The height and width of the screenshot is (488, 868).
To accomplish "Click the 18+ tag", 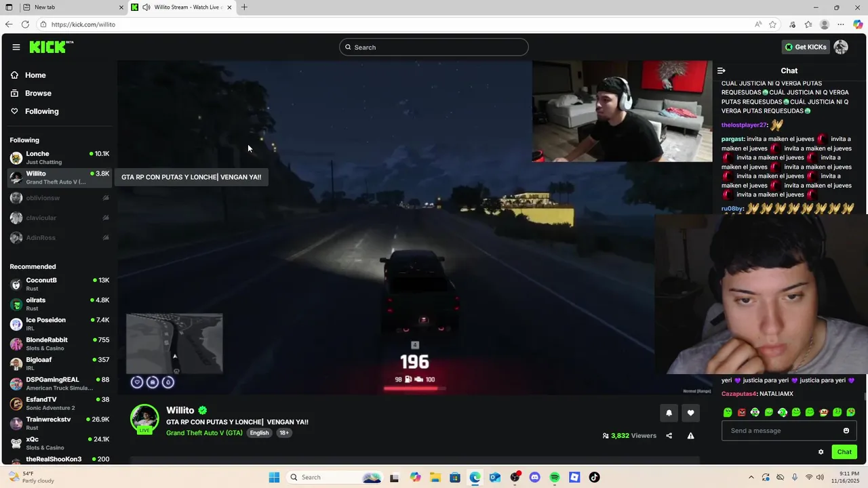I will 283,433.
